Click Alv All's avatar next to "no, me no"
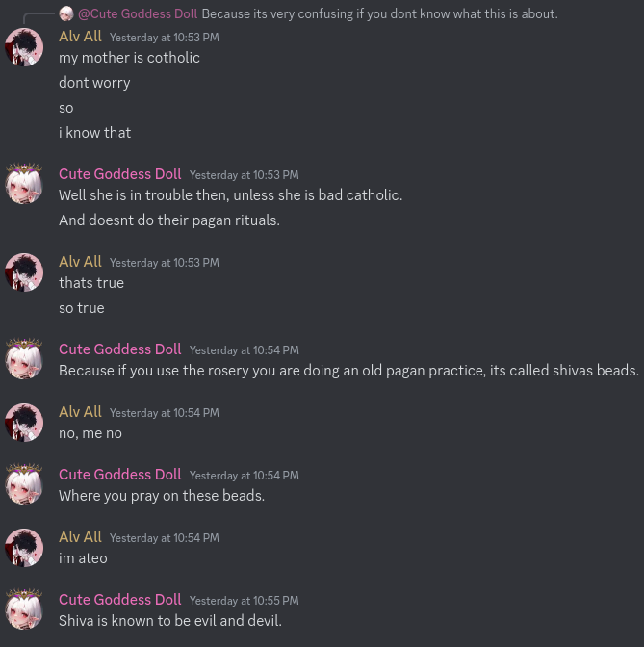 coord(24,423)
